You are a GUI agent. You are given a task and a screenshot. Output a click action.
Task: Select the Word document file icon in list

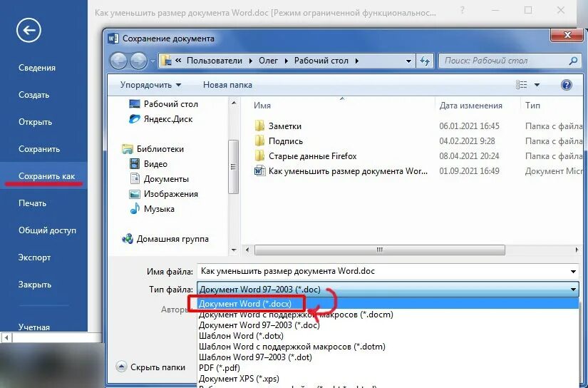259,171
